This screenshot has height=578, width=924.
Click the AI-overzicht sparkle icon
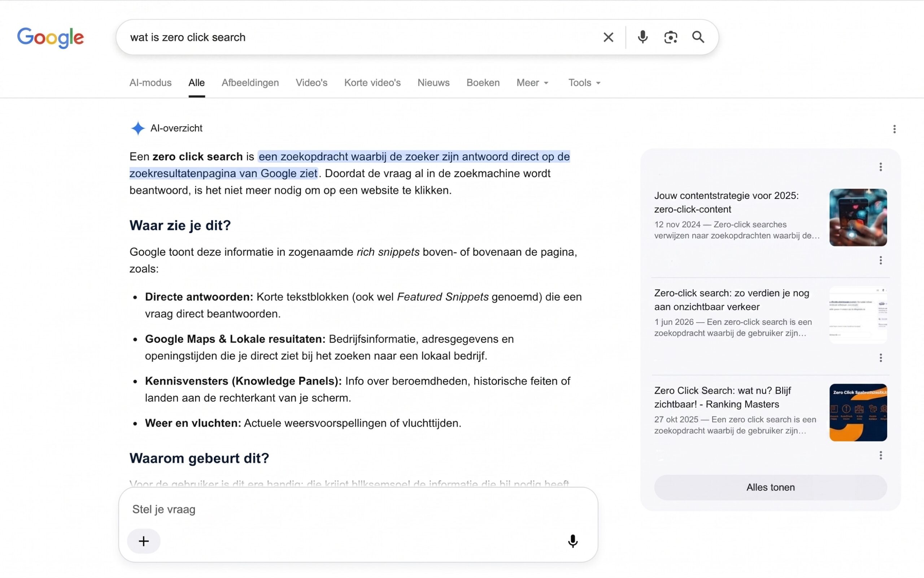click(138, 128)
